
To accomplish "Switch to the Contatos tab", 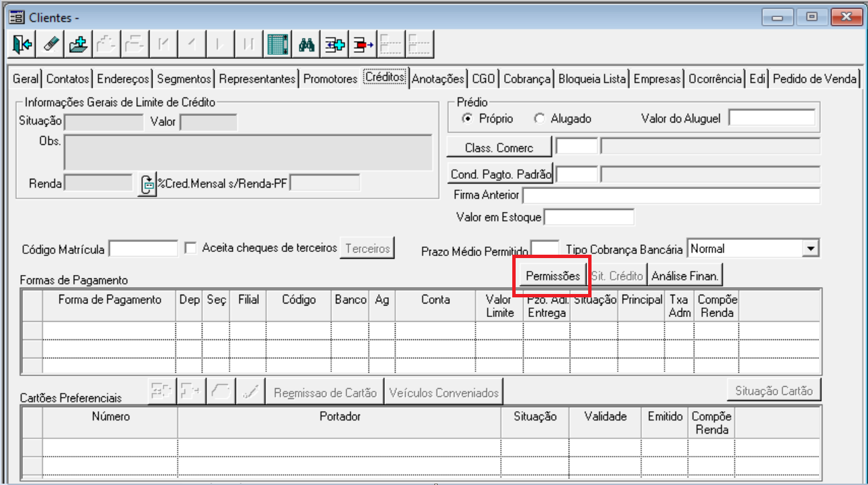I will click(x=68, y=79).
